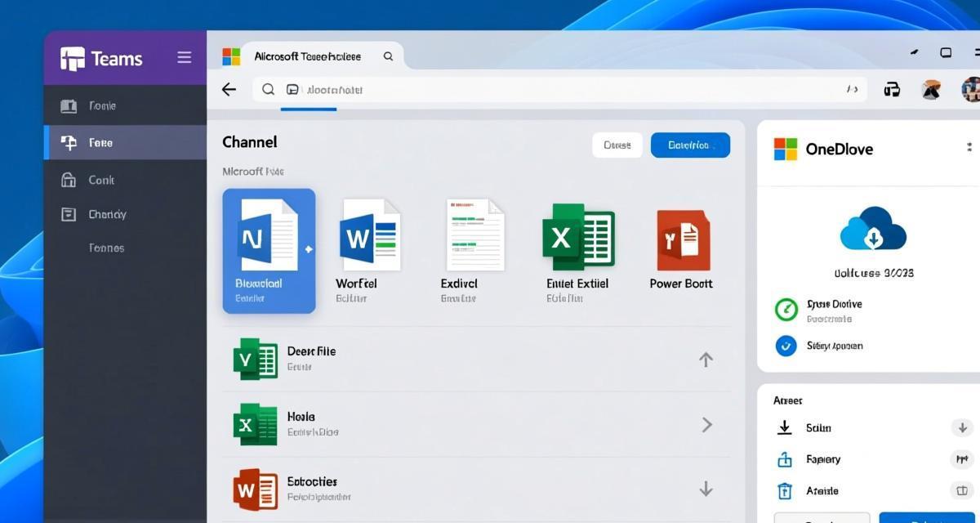This screenshot has height=523, width=980.
Task: Click the down arrow on Ebtocties row
Action: 706,489
